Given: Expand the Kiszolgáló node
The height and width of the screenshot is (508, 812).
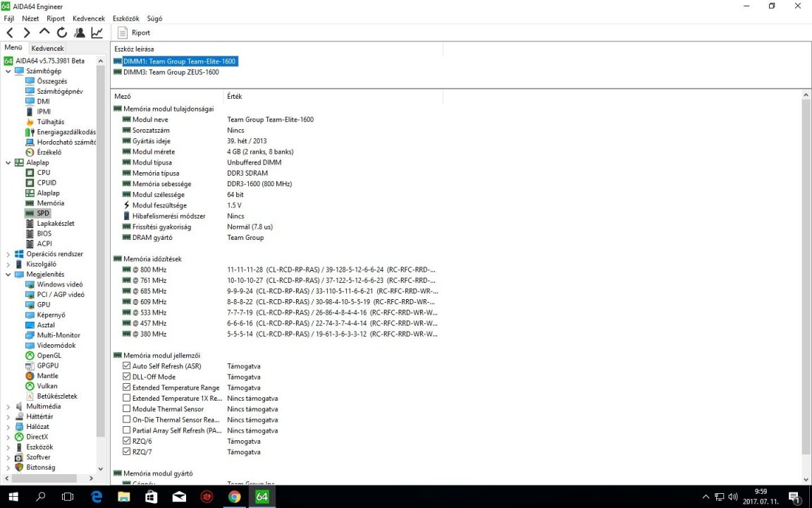Looking at the screenshot, I should click(x=8, y=265).
